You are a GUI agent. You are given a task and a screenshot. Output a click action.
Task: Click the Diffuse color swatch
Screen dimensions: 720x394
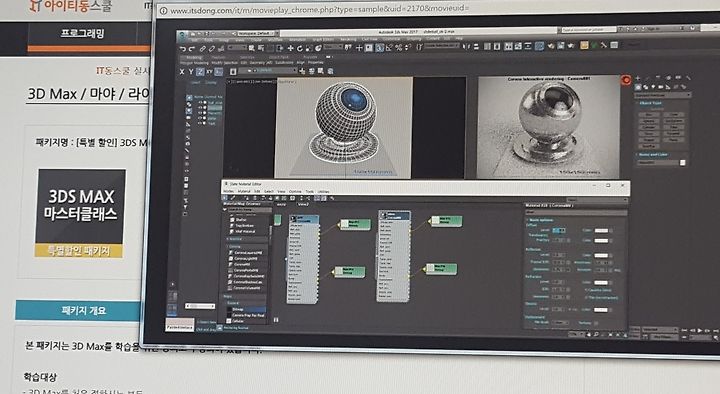click(x=602, y=231)
